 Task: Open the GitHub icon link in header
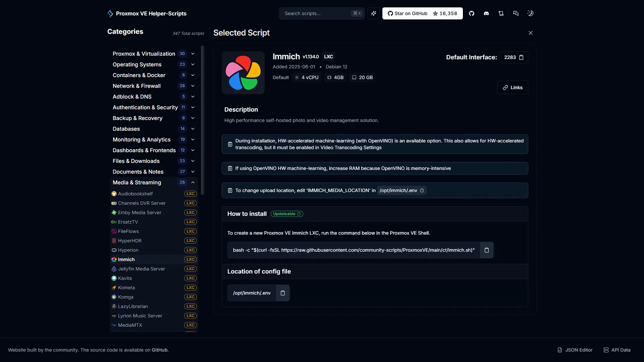[472, 13]
